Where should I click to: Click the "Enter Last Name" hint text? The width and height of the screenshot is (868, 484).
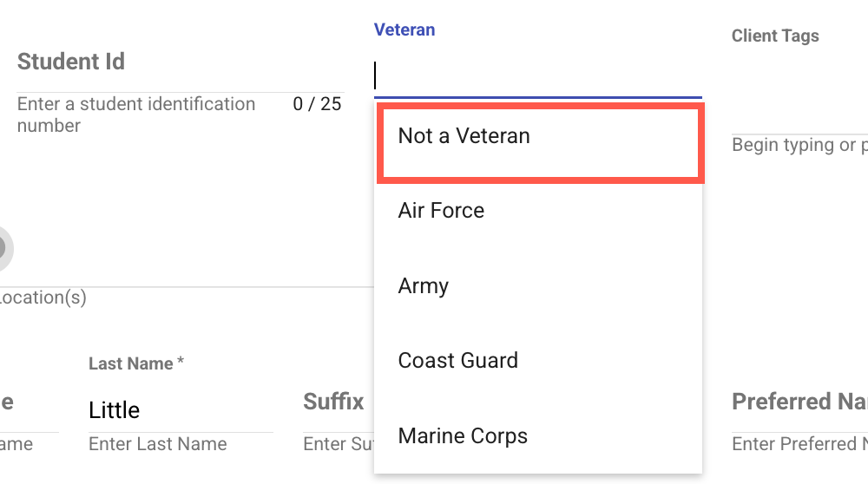157,444
